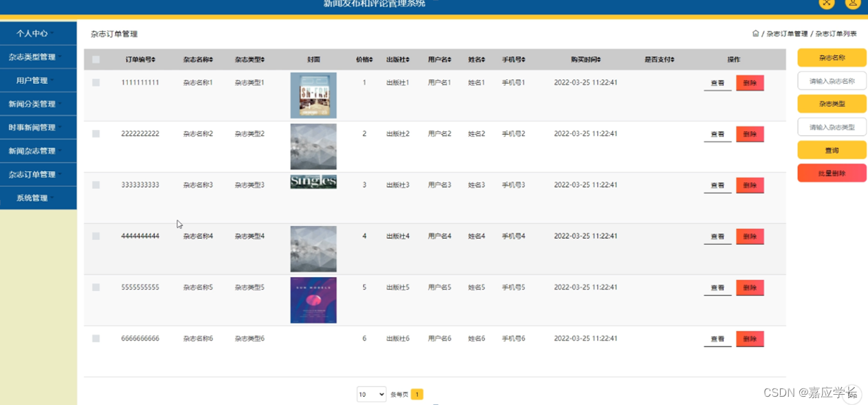Tick the select-all checkbox in the table header
The width and height of the screenshot is (868, 405).
point(96,60)
